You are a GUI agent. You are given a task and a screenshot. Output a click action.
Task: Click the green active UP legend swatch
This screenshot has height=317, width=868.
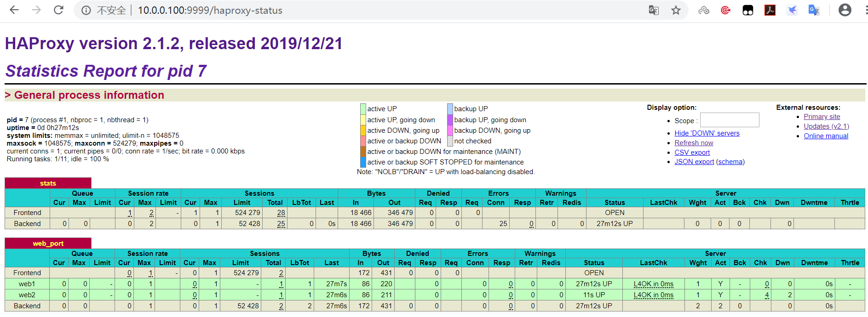[x=363, y=109]
